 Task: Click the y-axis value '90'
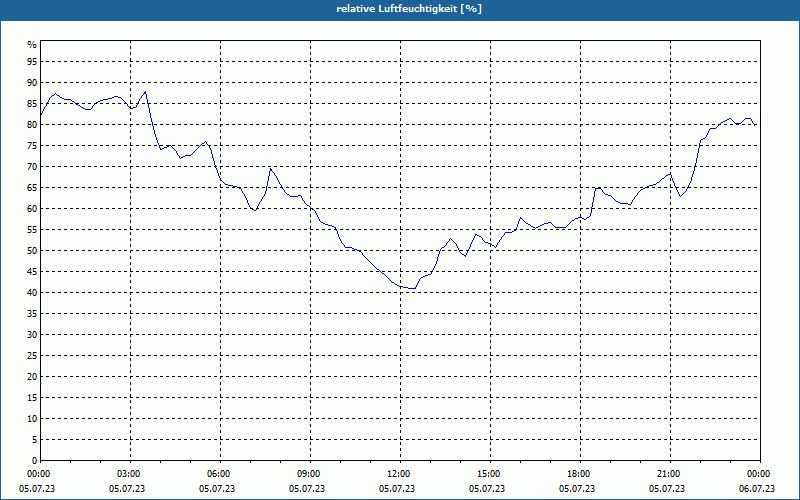(x=32, y=83)
